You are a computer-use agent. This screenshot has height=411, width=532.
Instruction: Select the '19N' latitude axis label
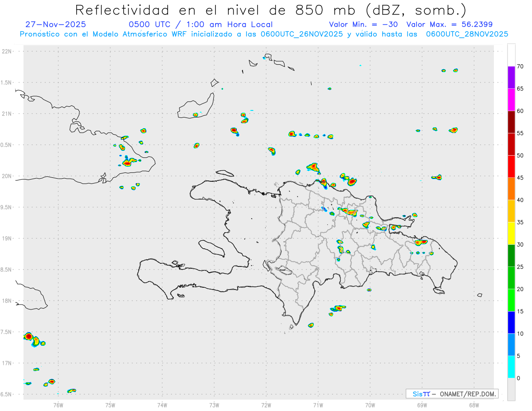[x=8, y=238]
